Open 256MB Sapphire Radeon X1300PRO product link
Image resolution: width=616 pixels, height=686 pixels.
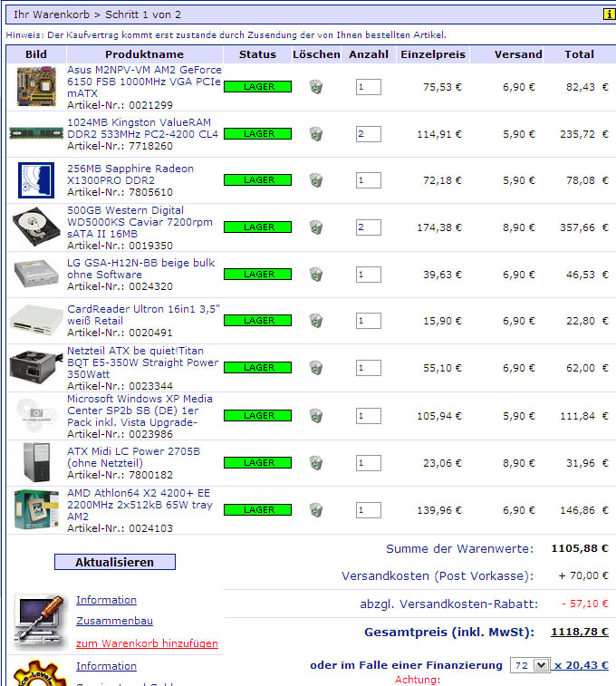(x=130, y=175)
